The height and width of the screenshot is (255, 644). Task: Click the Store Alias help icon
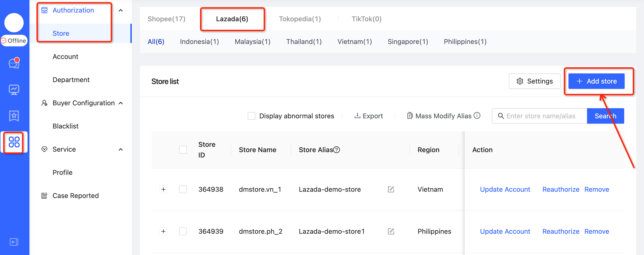(x=336, y=149)
